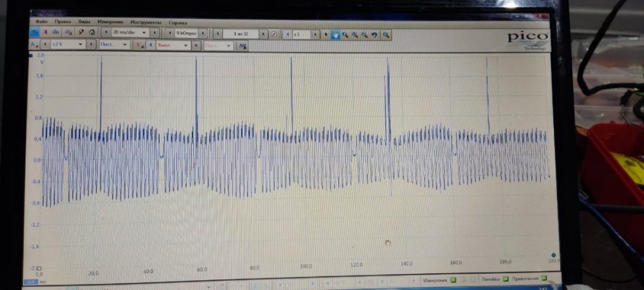The image size is (644, 290).
Task: Click the green add icon beside Измерения
Action: click(x=453, y=280)
